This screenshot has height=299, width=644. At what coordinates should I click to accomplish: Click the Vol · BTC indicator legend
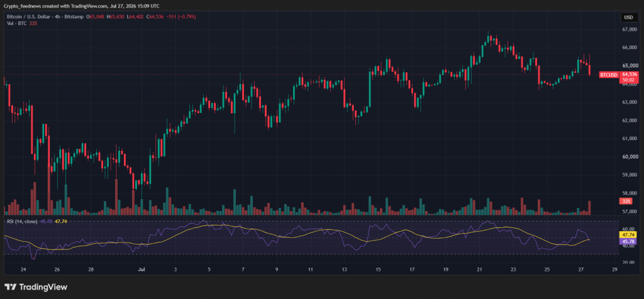(16, 23)
